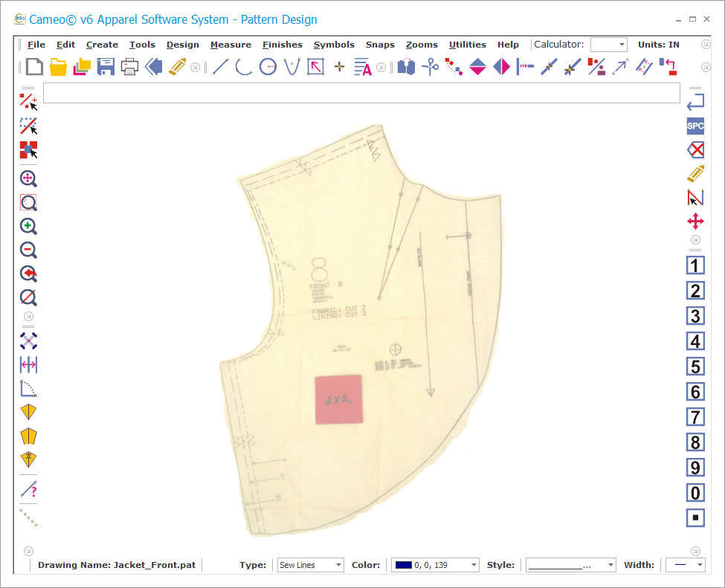The image size is (725, 588).
Task: Click the Save floppy disk icon
Action: pos(106,68)
